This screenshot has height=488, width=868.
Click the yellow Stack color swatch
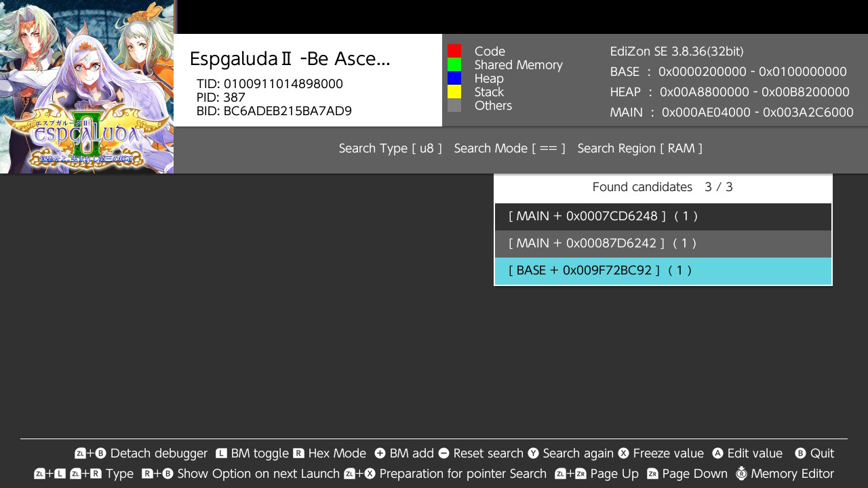point(454,91)
